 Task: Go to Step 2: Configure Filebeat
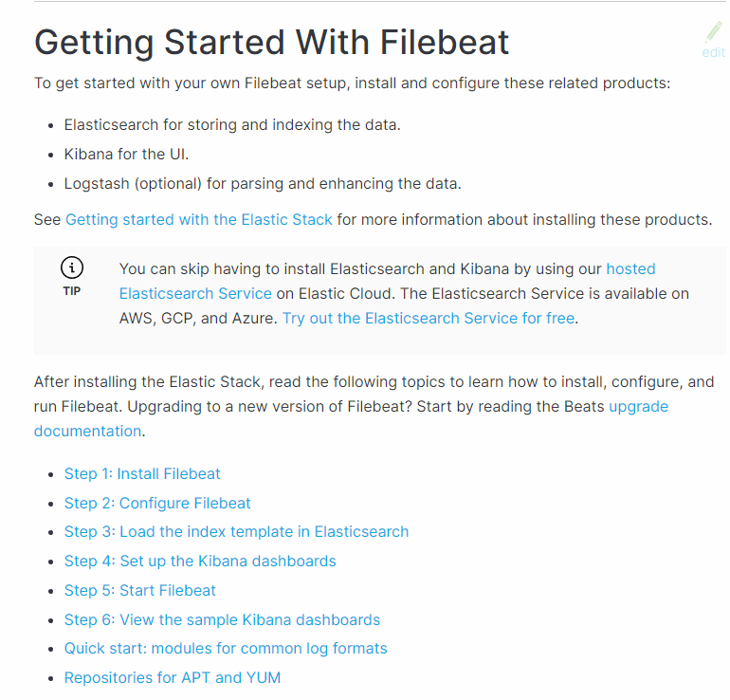pos(157,504)
